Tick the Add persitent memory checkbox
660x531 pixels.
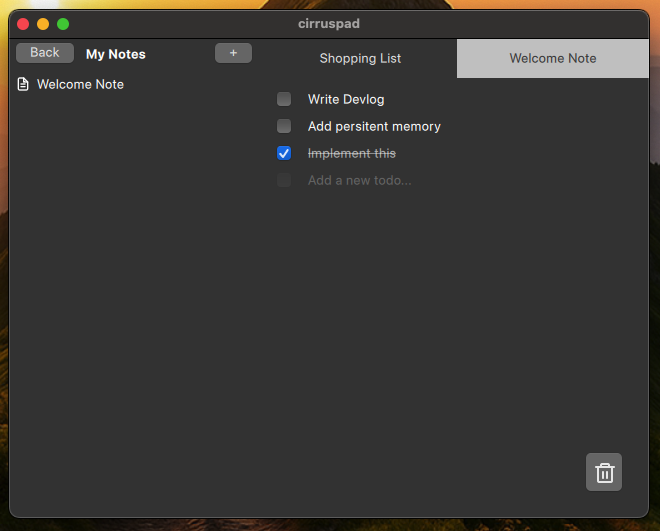tap(284, 126)
